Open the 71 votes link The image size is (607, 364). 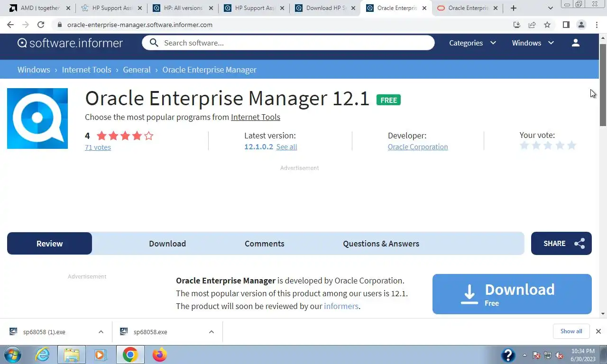pyautogui.click(x=98, y=147)
